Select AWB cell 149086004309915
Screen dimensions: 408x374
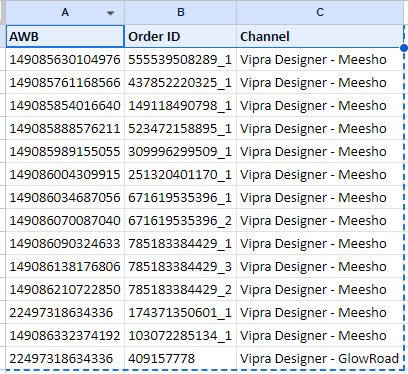tap(65, 174)
